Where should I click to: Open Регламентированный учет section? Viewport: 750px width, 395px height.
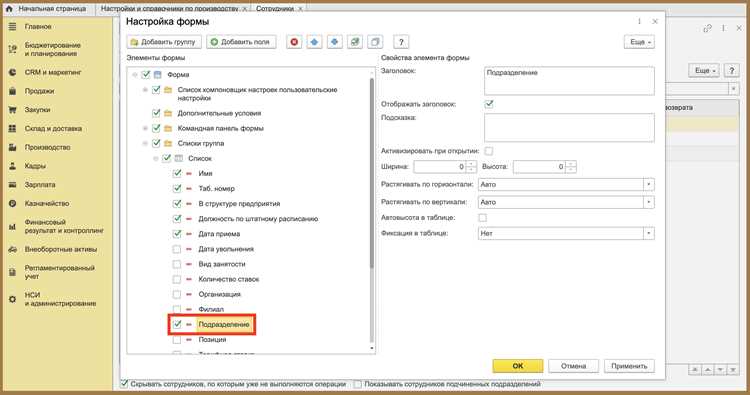point(59,272)
